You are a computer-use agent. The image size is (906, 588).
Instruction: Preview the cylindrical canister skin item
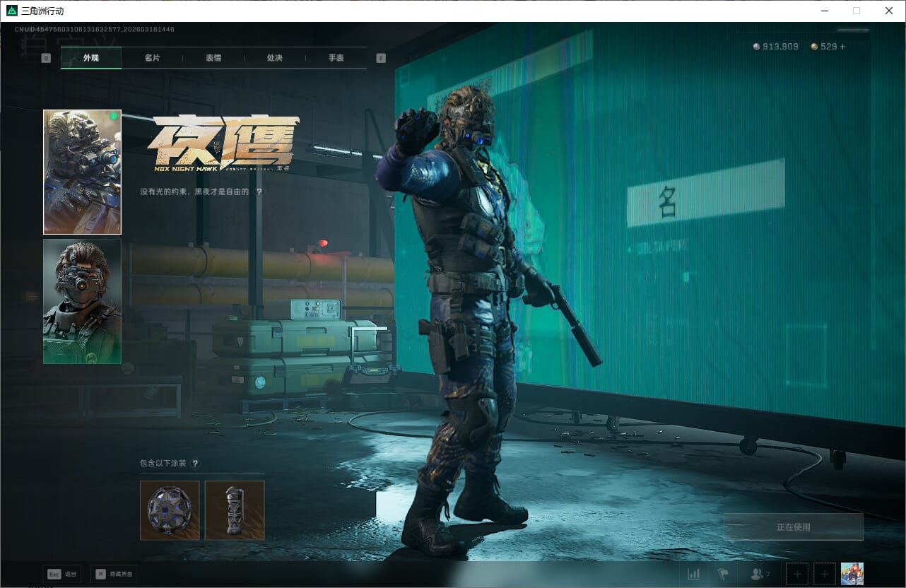tap(235, 510)
